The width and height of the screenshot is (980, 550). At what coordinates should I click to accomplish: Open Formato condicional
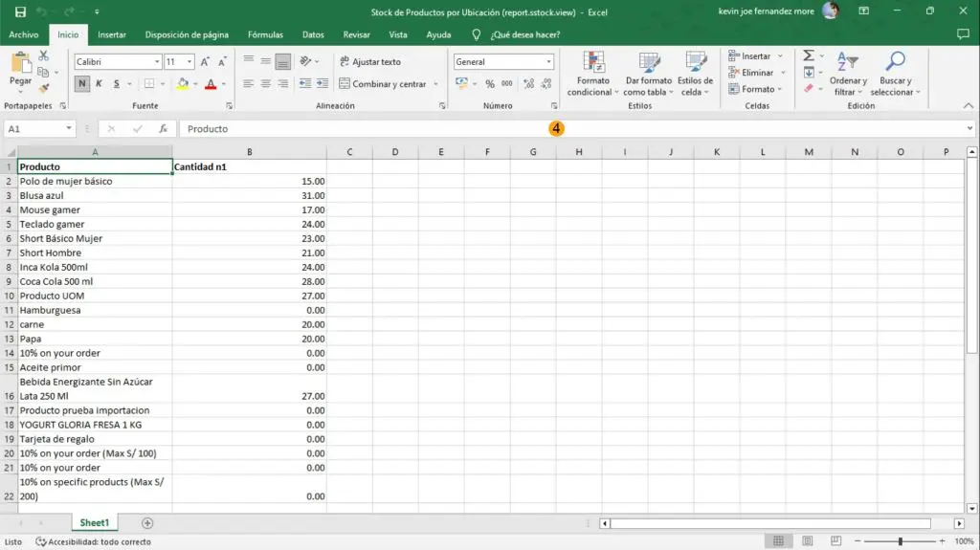pos(594,74)
